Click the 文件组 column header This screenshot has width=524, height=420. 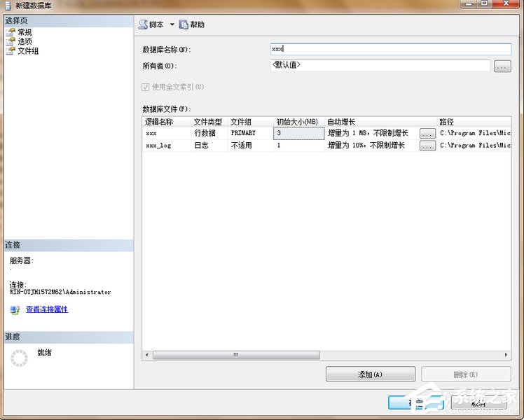tap(250, 122)
